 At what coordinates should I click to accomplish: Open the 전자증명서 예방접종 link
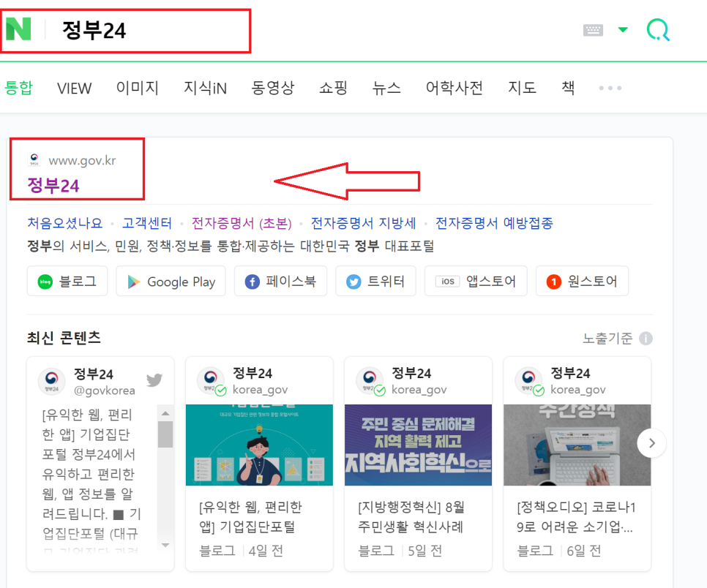click(x=494, y=223)
